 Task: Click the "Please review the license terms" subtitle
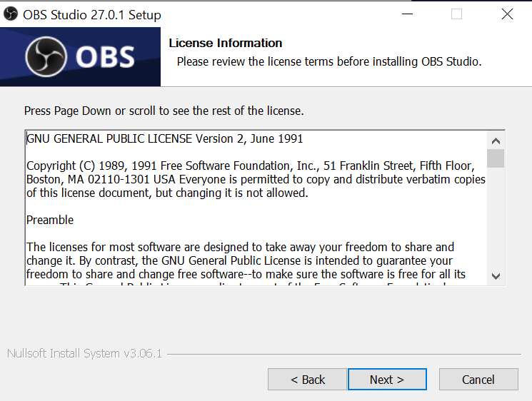coord(329,61)
